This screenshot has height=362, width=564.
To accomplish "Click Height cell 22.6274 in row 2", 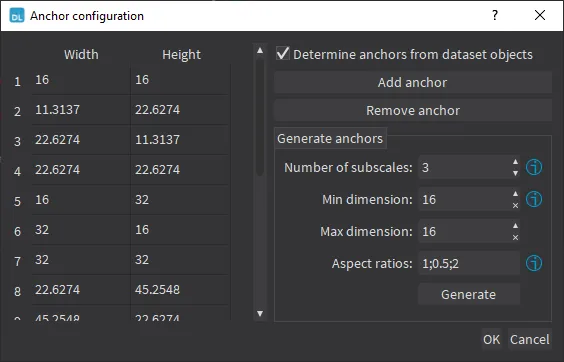I will point(180,110).
